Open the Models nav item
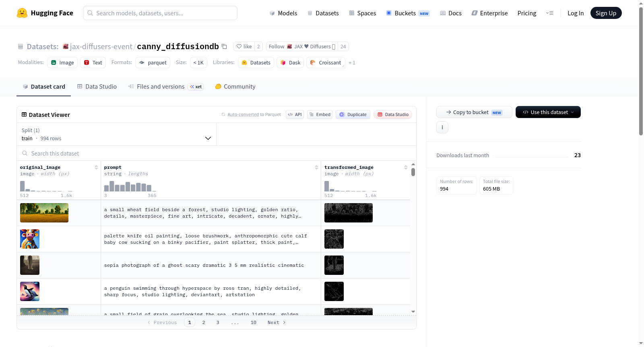 pyautogui.click(x=283, y=13)
